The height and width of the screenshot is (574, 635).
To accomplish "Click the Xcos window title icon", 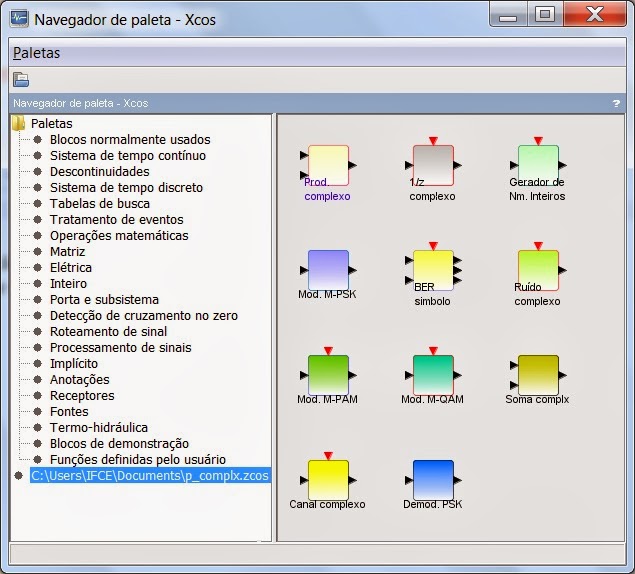I will (x=19, y=19).
